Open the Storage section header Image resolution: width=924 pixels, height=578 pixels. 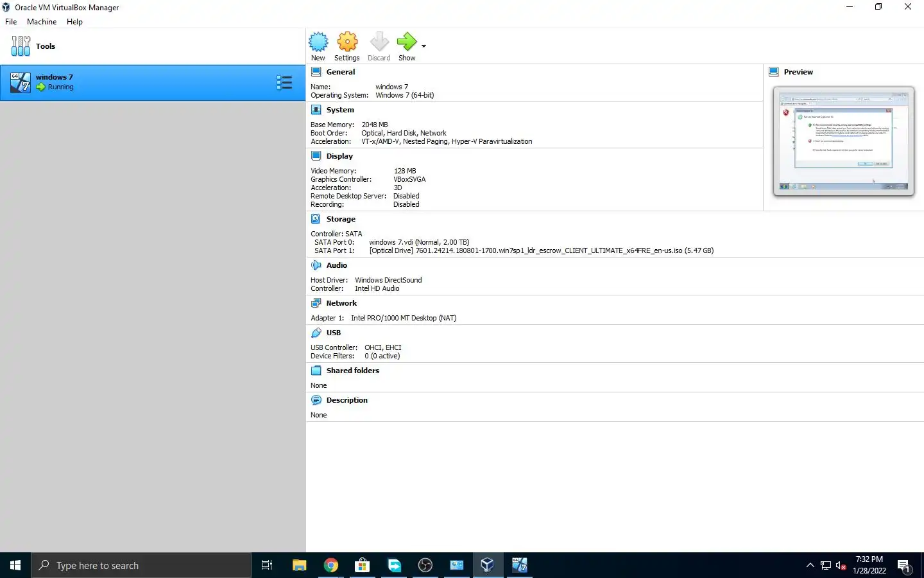pos(341,219)
